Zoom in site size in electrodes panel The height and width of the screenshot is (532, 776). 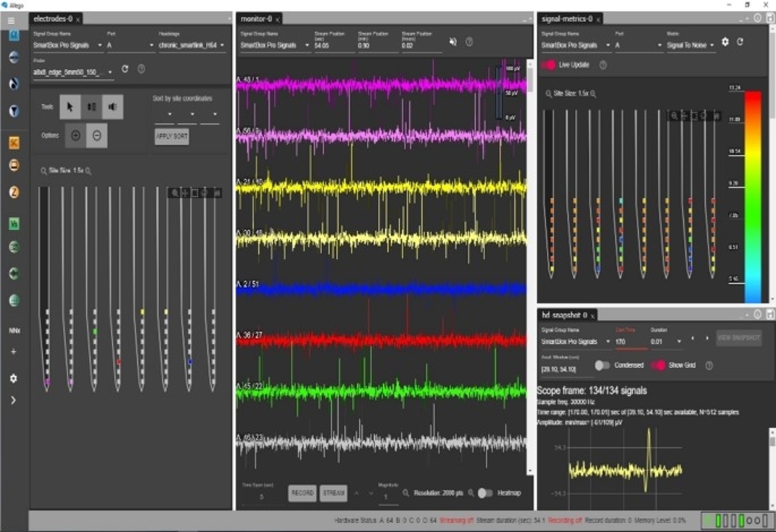point(88,171)
